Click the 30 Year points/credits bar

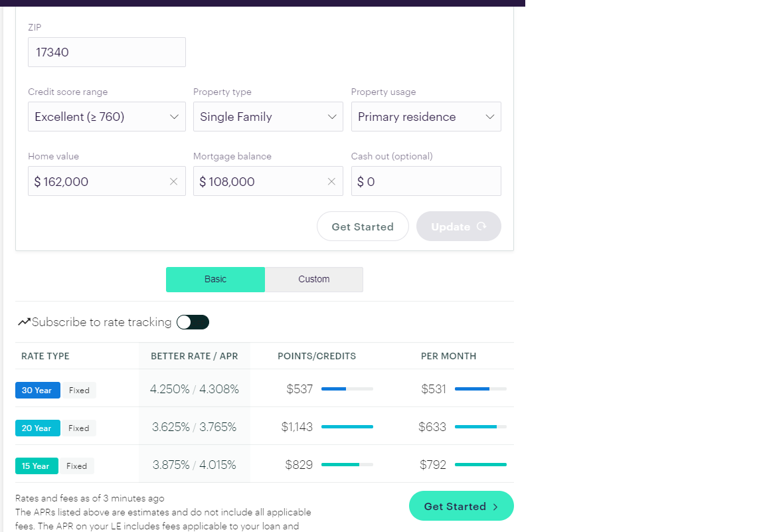[x=347, y=389]
